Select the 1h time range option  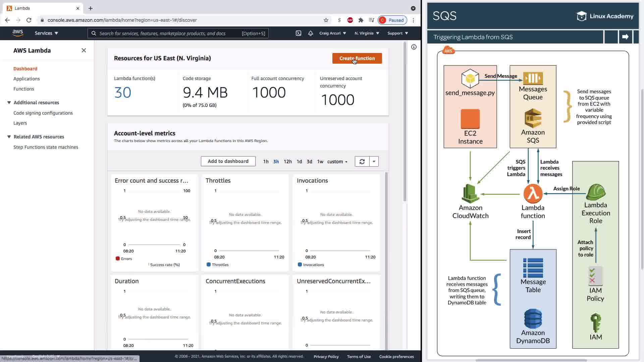pyautogui.click(x=266, y=162)
